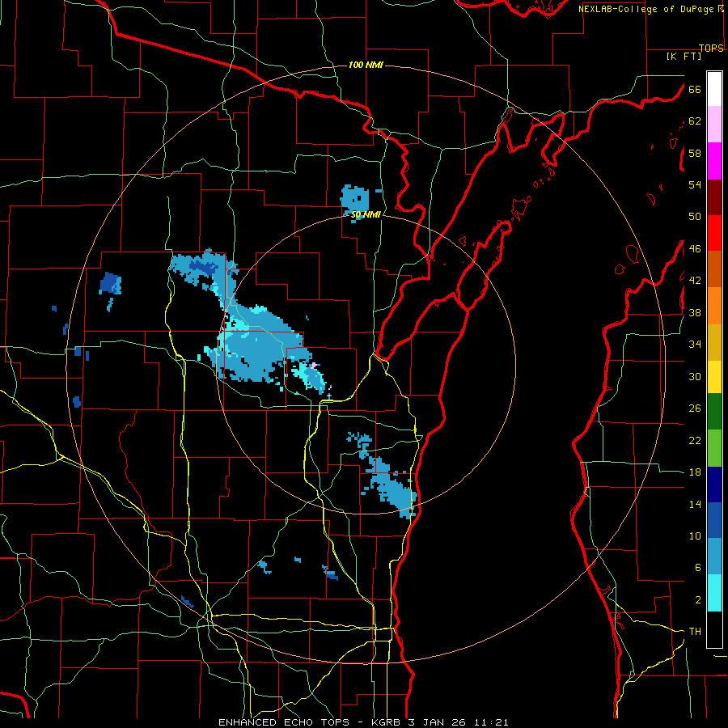Choose the light orange legend band
The image size is (728, 728).
point(714,306)
